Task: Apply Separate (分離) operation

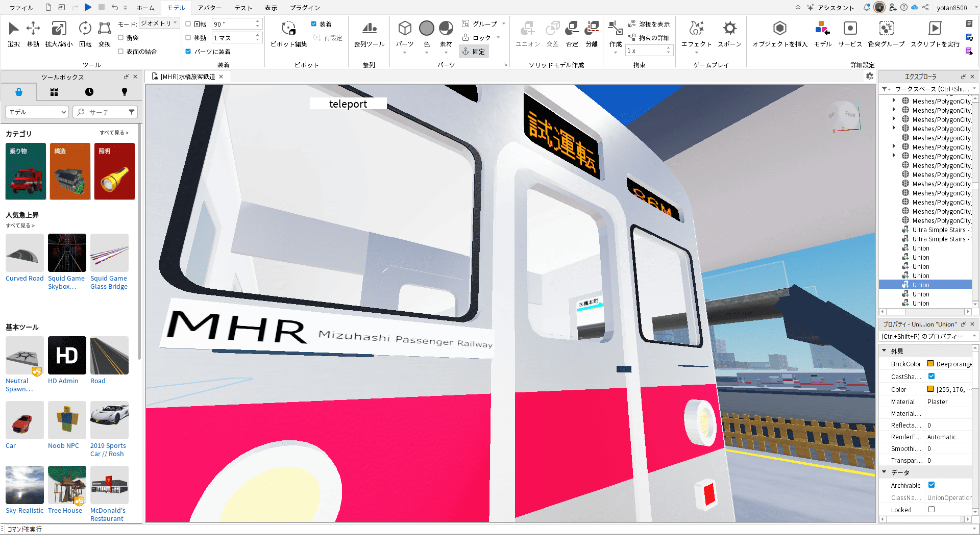Action: click(x=592, y=34)
